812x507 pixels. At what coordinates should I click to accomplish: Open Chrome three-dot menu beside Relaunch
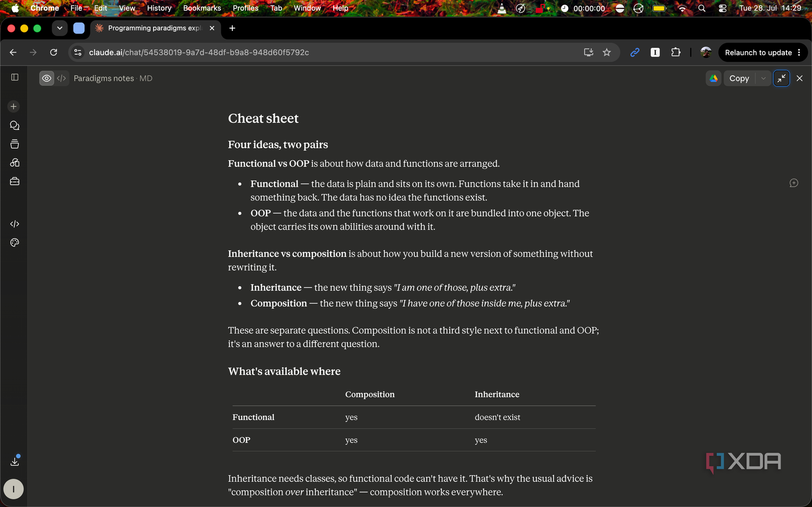(799, 52)
